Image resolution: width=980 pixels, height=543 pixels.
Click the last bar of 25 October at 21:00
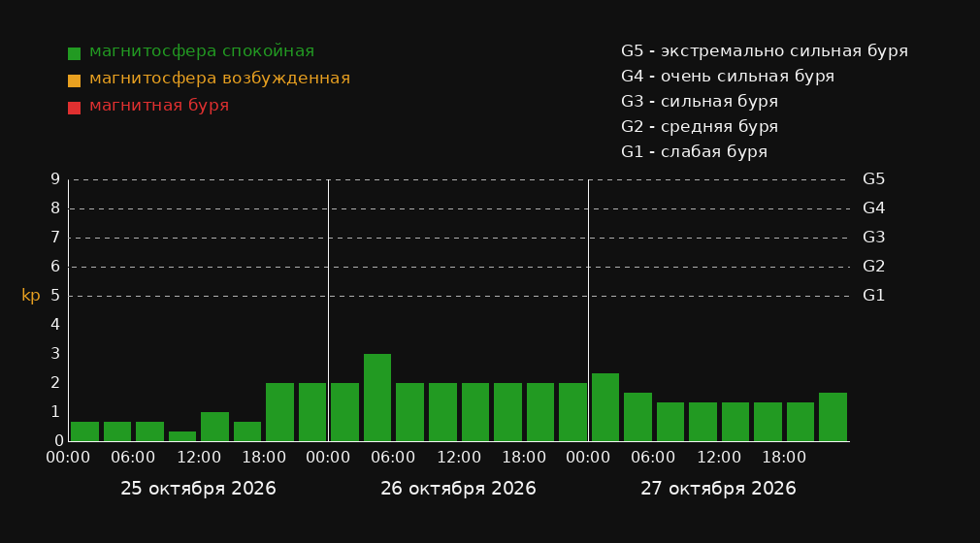point(312,412)
